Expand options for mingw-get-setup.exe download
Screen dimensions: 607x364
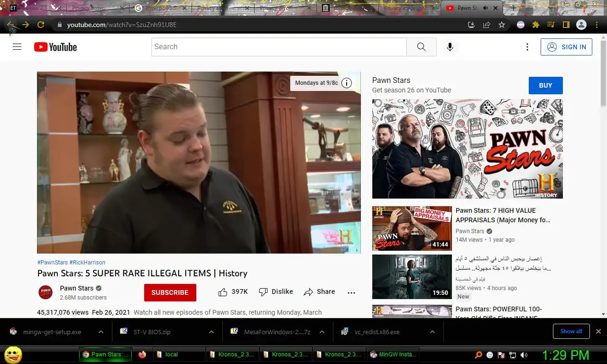click(101, 332)
